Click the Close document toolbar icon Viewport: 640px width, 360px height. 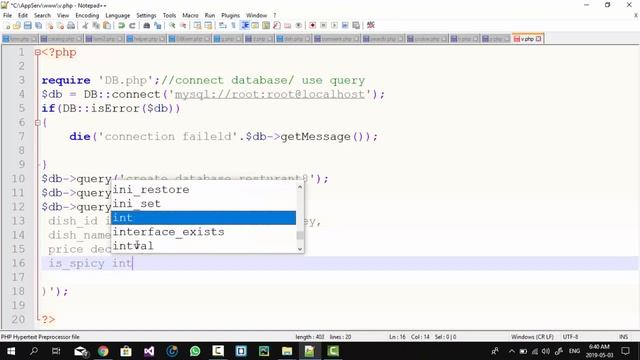click(x=49, y=25)
